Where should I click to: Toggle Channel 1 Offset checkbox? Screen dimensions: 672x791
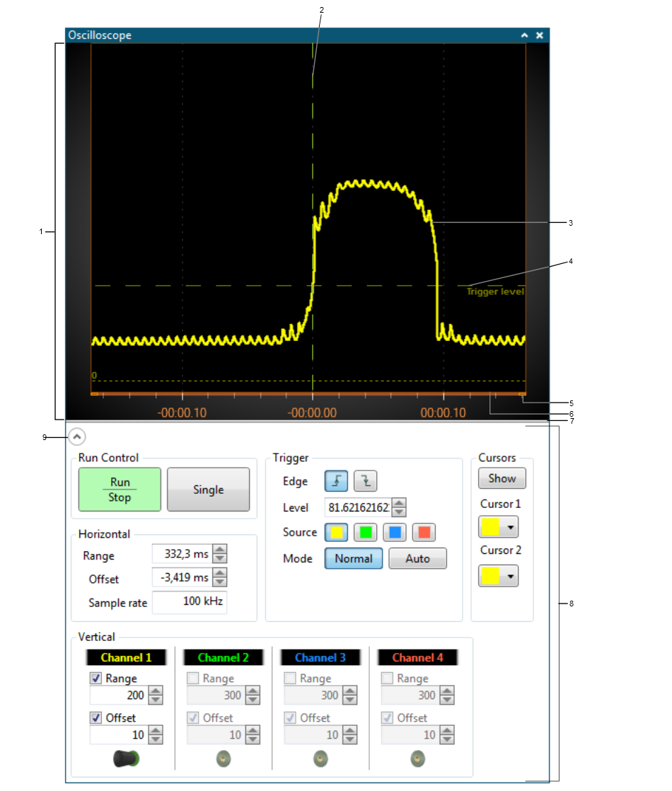96,717
